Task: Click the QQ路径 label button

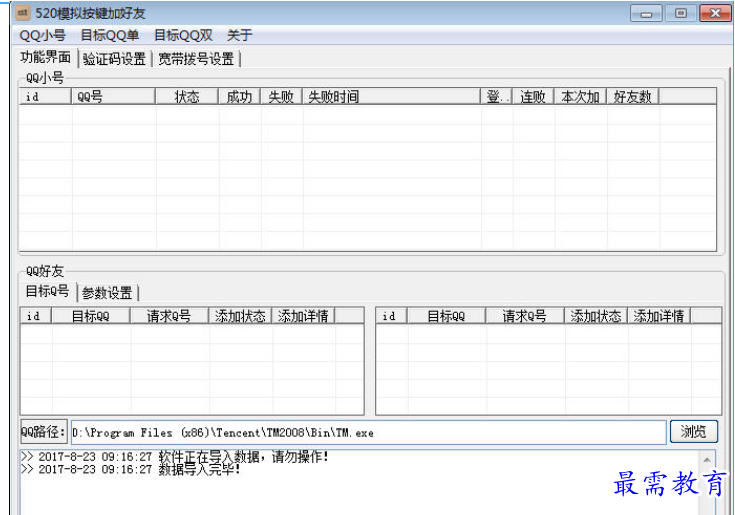Action: click(44, 431)
